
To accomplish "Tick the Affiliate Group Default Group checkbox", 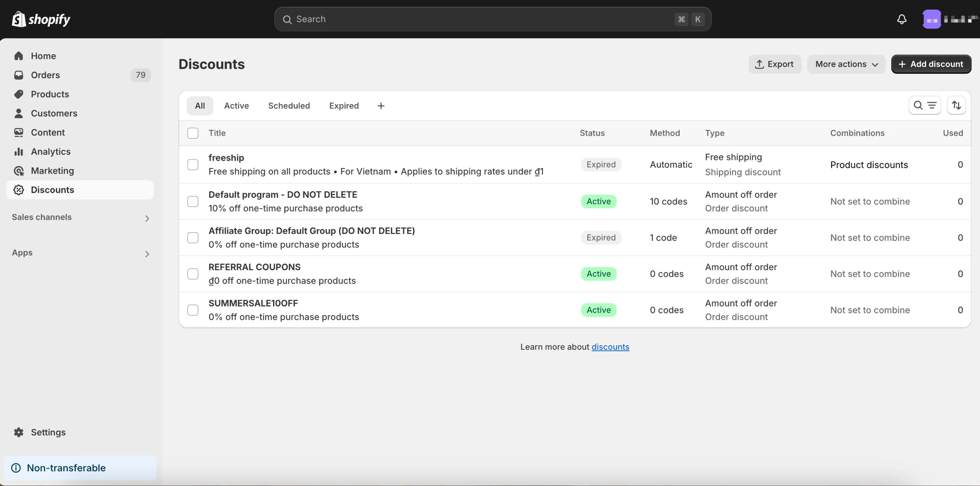I will [193, 238].
